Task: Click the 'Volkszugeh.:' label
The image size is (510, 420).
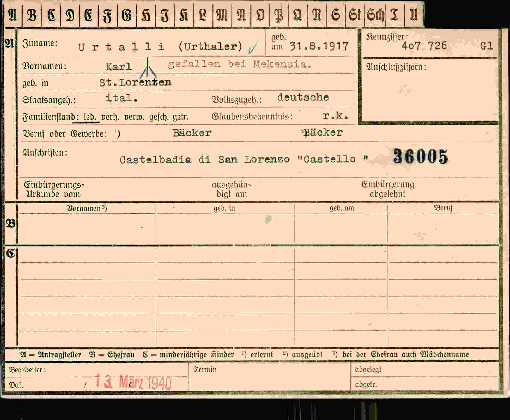Action: coord(237,100)
